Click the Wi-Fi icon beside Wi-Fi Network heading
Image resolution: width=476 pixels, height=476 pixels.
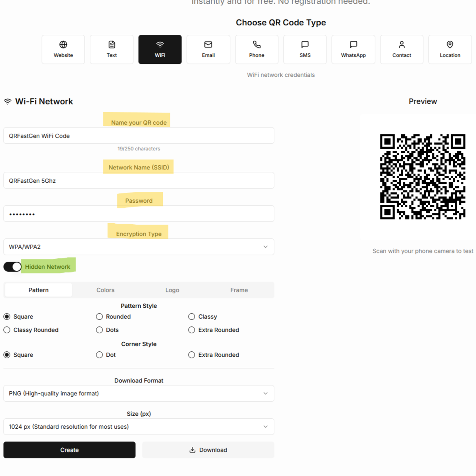click(7, 102)
